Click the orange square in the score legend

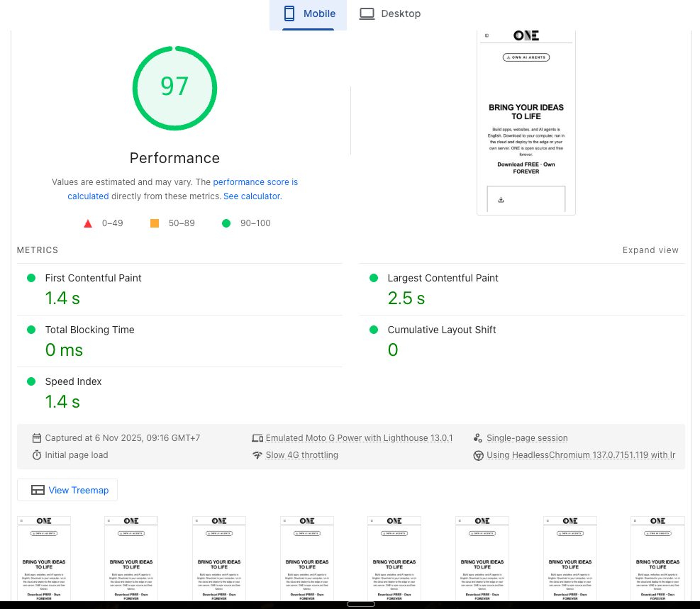point(155,223)
